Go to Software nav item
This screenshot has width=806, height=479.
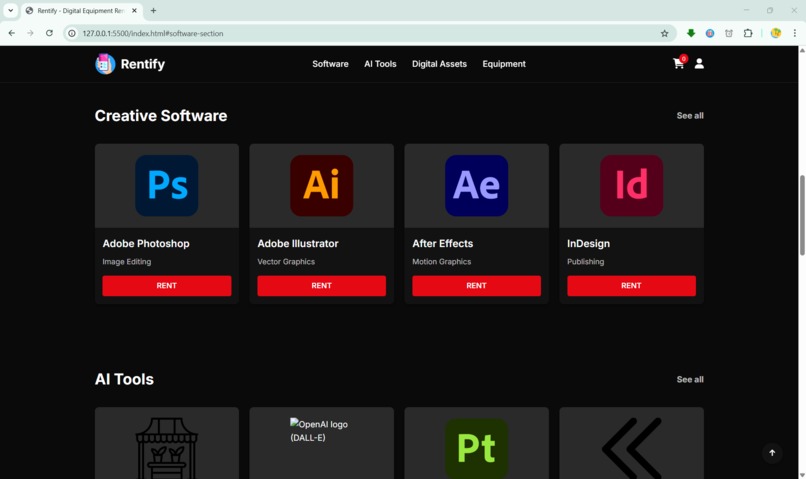click(330, 64)
